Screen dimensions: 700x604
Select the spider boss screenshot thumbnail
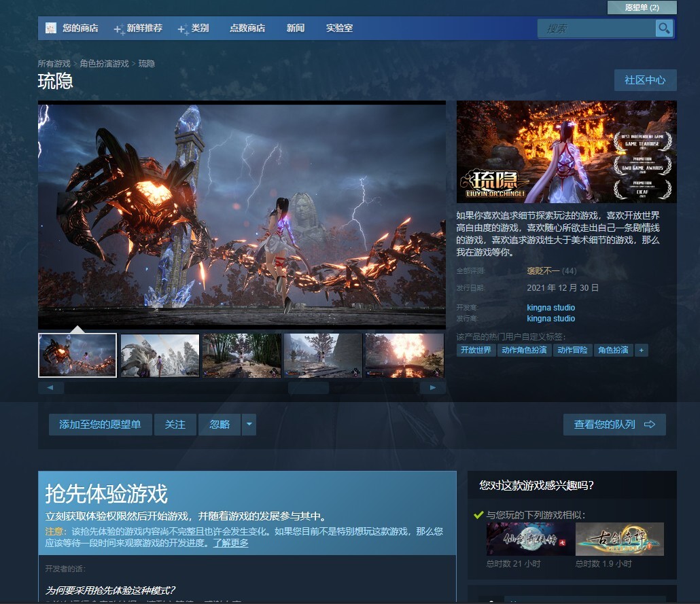click(x=77, y=355)
